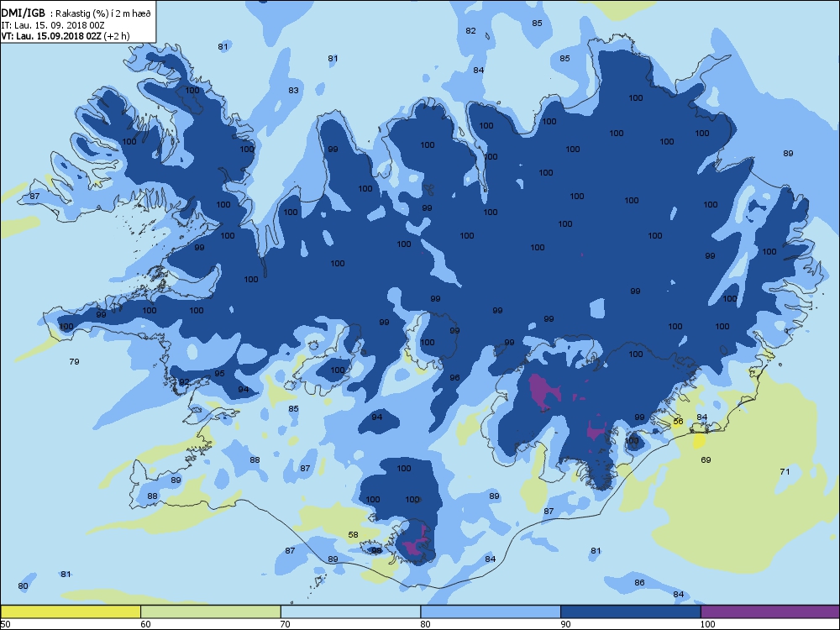Click the light green 60–70 legend swatch
840x630 pixels.
(211, 612)
